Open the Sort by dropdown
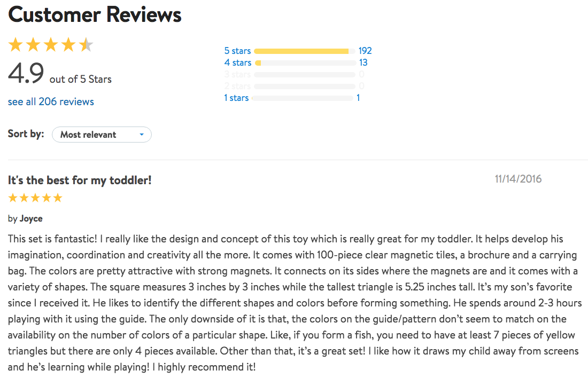This screenshot has width=588, height=378. [102, 135]
